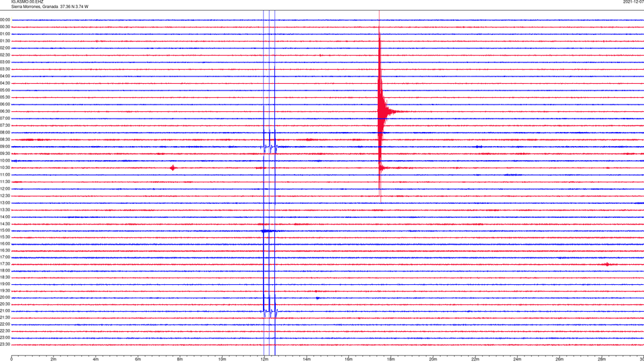Image resolution: width=644 pixels, height=362 pixels.
Task: Click the "16m" x-axis tick label
Action: pyautogui.click(x=349, y=359)
